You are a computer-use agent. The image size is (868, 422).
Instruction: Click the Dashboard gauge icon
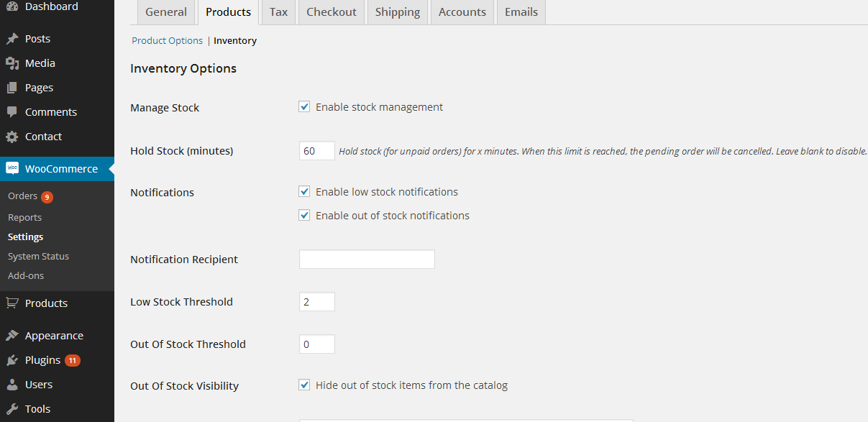(12, 6)
